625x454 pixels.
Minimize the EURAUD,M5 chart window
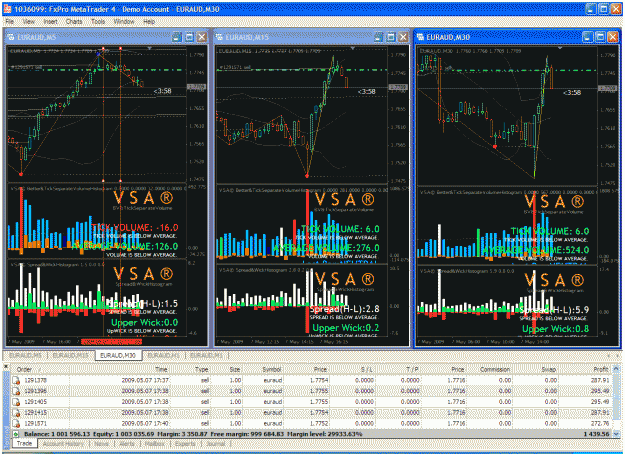coord(177,37)
